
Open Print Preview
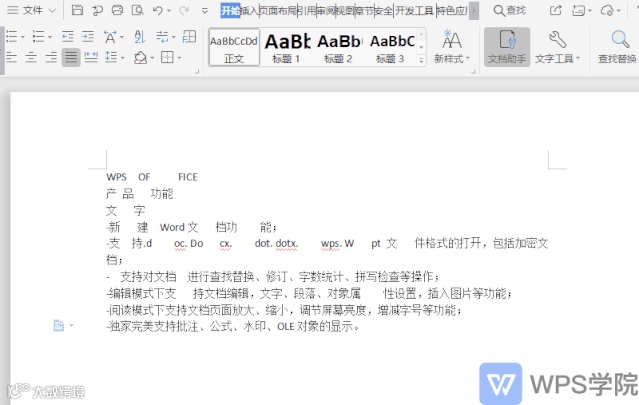[138, 10]
